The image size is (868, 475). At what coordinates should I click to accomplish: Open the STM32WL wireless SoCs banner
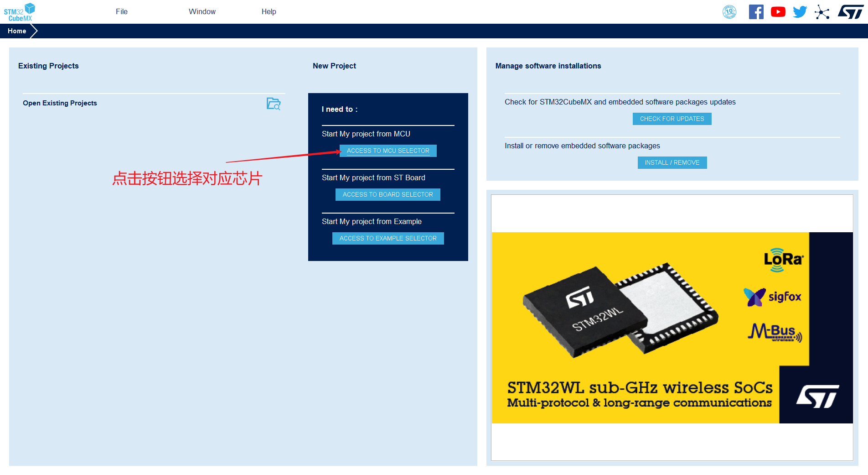click(x=672, y=328)
